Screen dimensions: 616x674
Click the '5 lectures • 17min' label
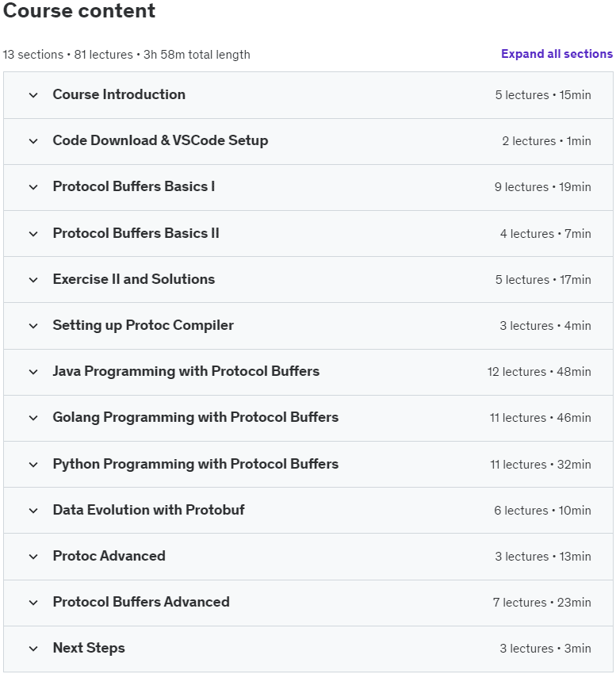point(543,280)
